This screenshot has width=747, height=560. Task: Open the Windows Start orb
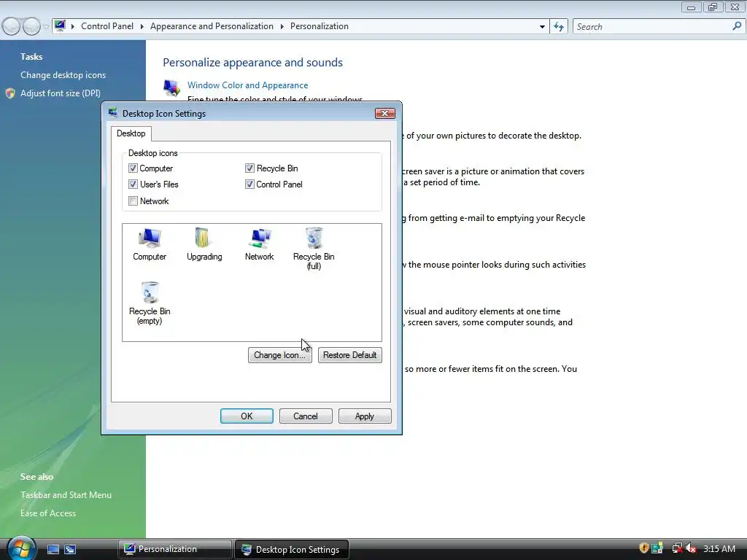click(x=21, y=548)
